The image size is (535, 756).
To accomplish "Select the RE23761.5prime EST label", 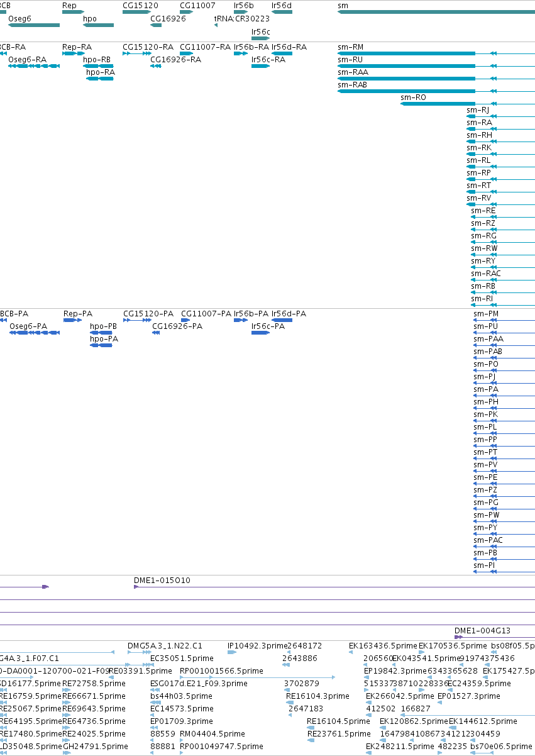I will [x=339, y=734].
